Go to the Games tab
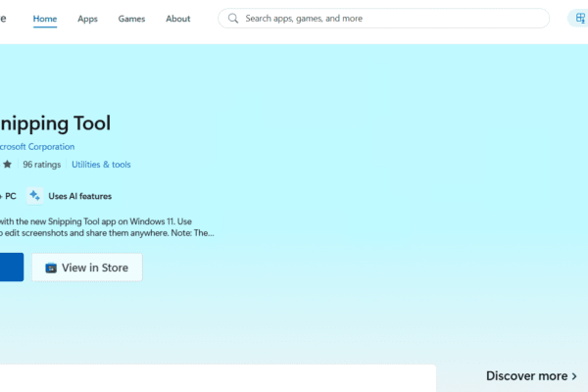Image resolution: width=588 pixels, height=392 pixels. (131, 19)
